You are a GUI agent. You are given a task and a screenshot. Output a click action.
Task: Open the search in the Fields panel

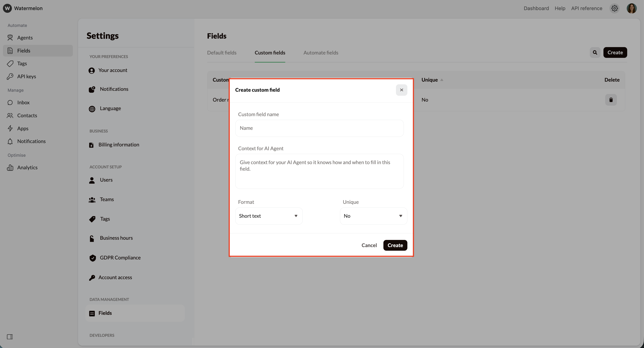tap(595, 52)
